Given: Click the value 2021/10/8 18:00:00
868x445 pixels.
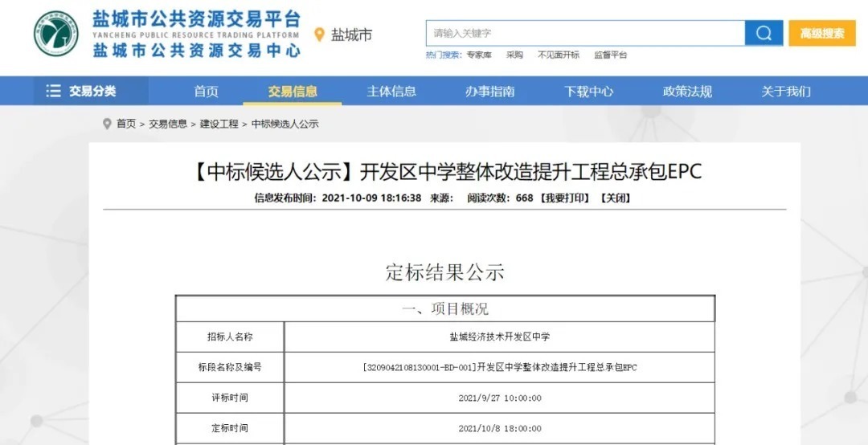Looking at the screenshot, I should pos(500,428).
